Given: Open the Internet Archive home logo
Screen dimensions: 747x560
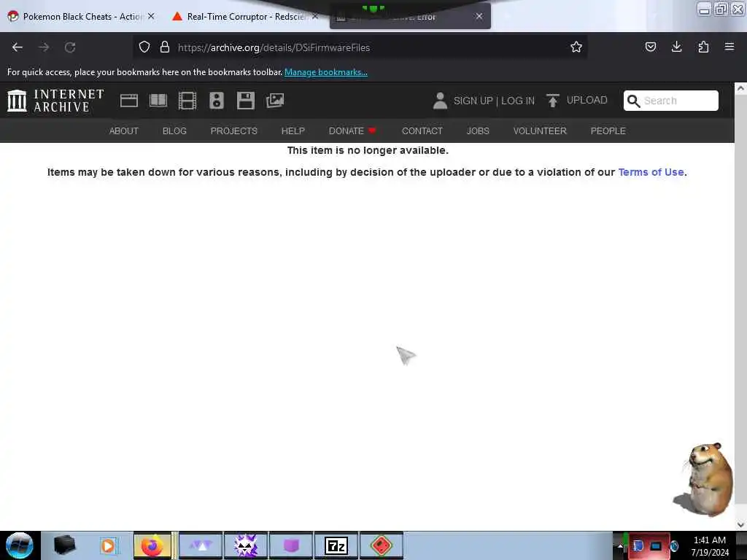Looking at the screenshot, I should [55, 101].
